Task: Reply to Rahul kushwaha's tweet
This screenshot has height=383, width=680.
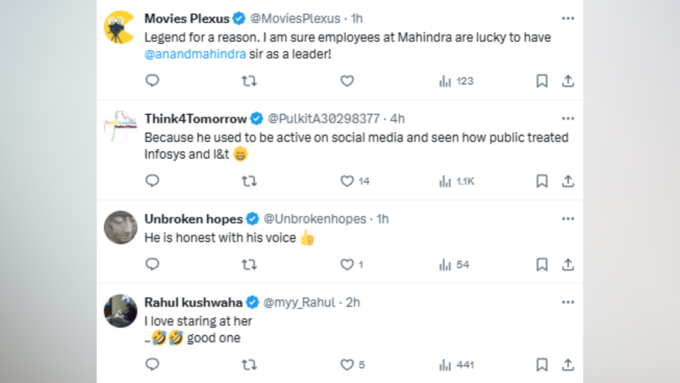Action: click(152, 364)
